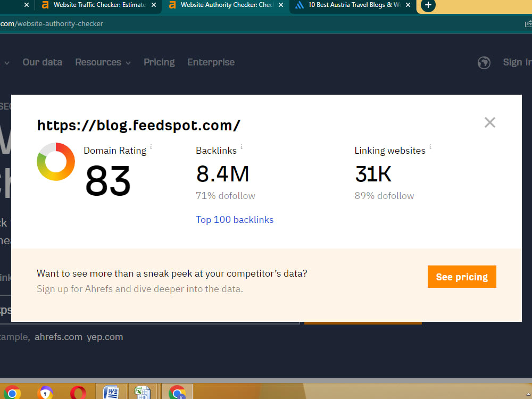This screenshot has height=399, width=532.
Task: Close the first partially visible browser tab
Action: [27, 5]
